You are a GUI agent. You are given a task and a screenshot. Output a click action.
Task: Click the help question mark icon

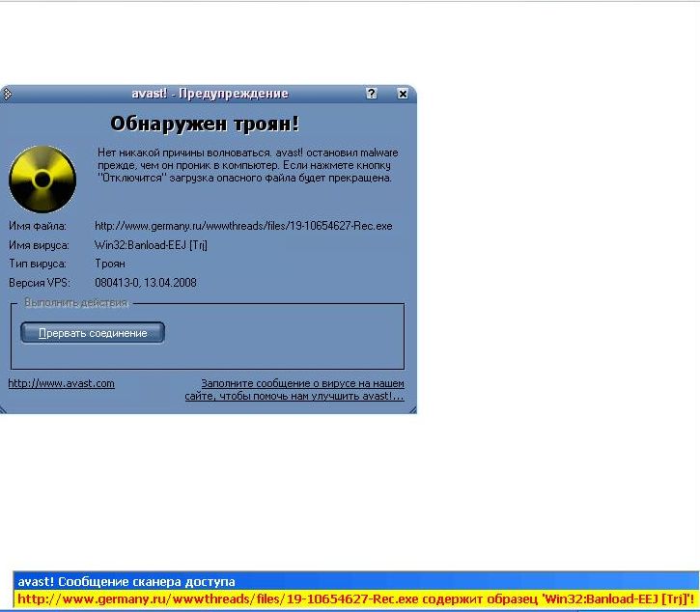point(372,94)
